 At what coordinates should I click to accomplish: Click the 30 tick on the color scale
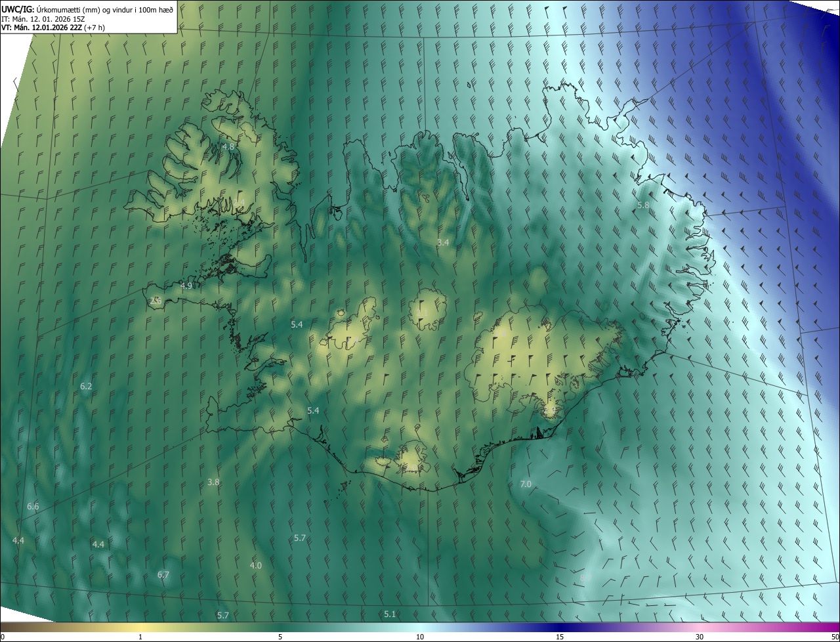700,637
